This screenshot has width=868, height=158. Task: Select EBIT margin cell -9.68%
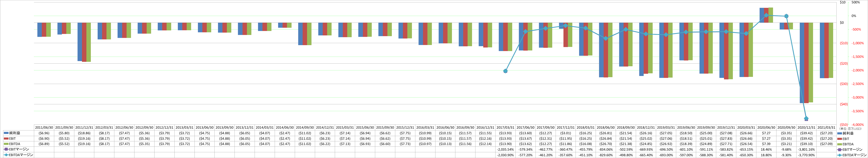pos(786,149)
